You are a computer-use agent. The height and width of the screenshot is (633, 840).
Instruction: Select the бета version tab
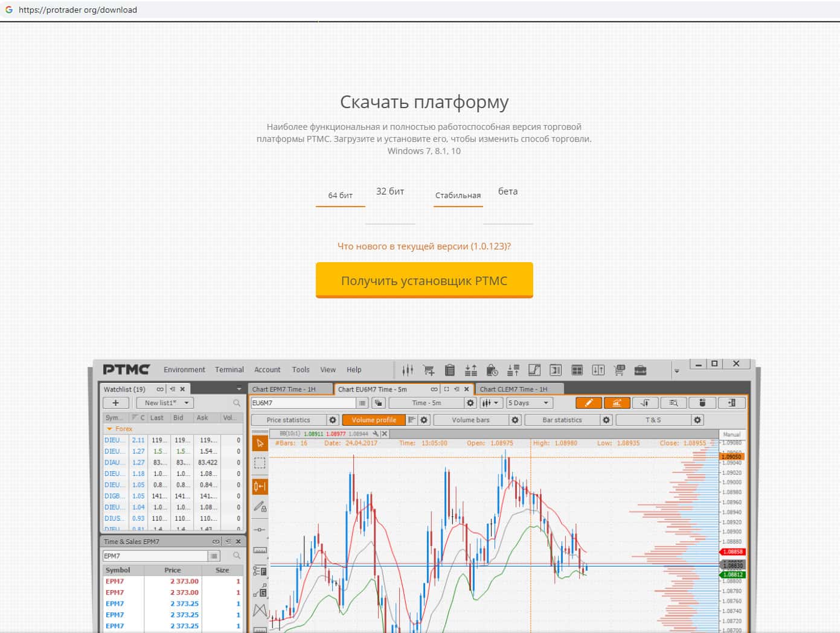click(x=508, y=191)
